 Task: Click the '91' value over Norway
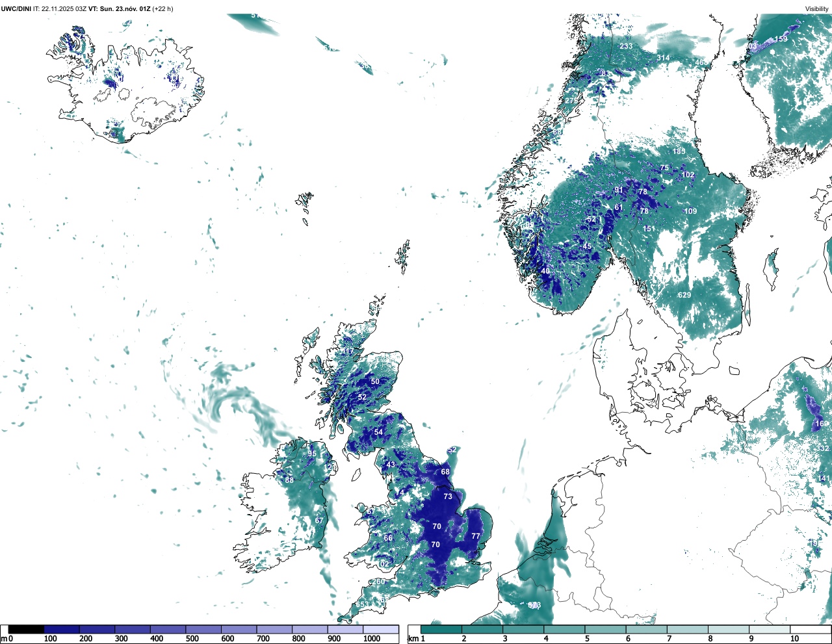point(619,190)
